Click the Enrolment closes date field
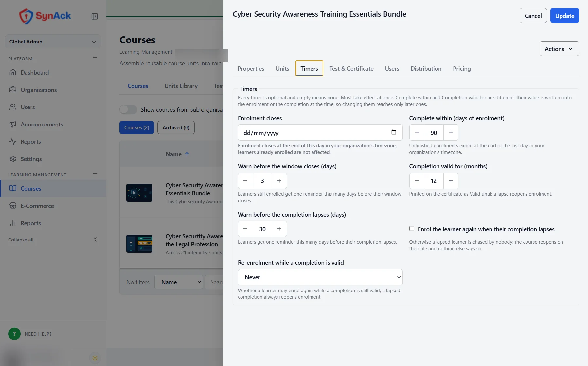The width and height of the screenshot is (588, 366). [x=320, y=132]
